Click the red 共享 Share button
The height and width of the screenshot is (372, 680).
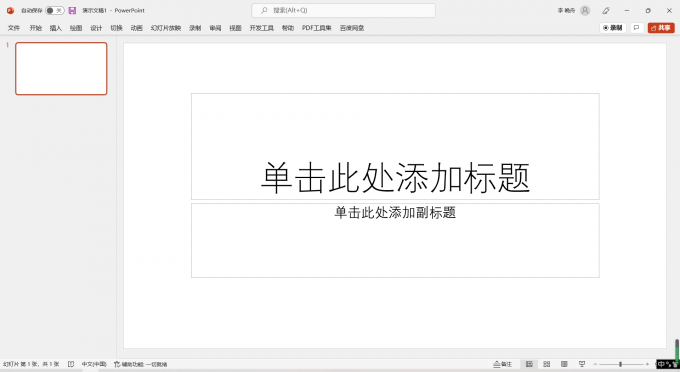[x=661, y=28]
